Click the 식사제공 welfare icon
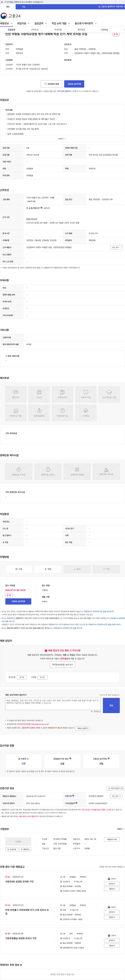This screenshot has height=980, width=125. coord(86,413)
